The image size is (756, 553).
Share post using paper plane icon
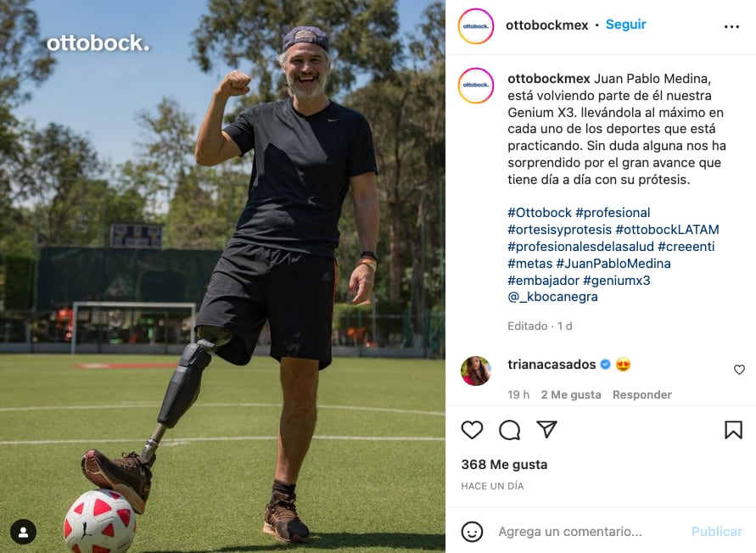546,429
